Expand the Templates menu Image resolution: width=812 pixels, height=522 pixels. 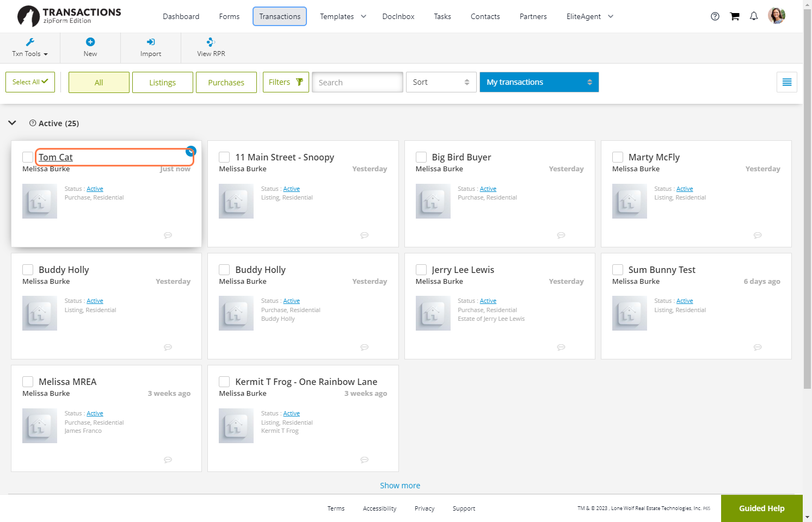click(343, 16)
